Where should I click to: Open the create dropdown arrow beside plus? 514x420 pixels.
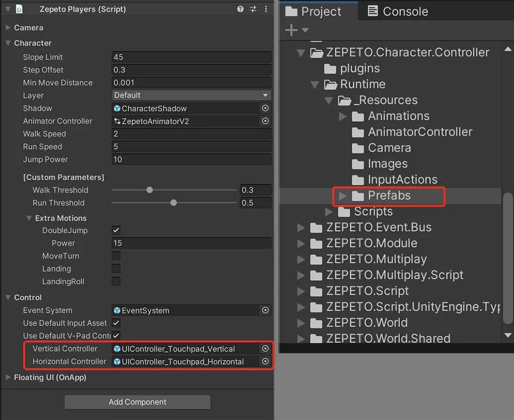tap(305, 30)
